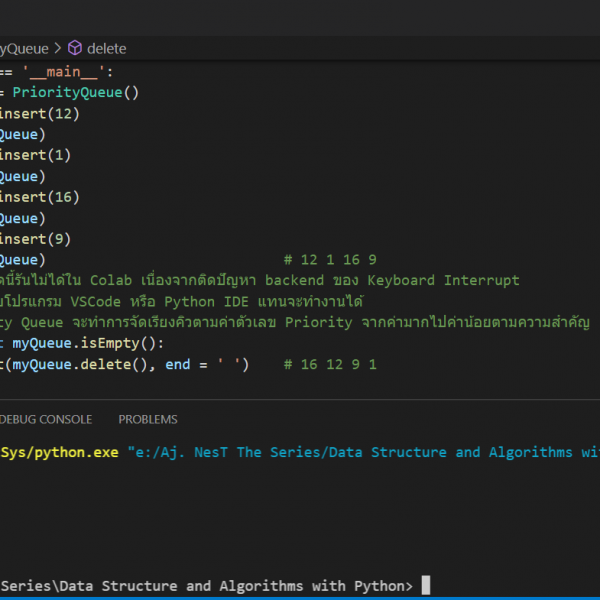Click the myQueue.isEmpty() call

point(83,343)
